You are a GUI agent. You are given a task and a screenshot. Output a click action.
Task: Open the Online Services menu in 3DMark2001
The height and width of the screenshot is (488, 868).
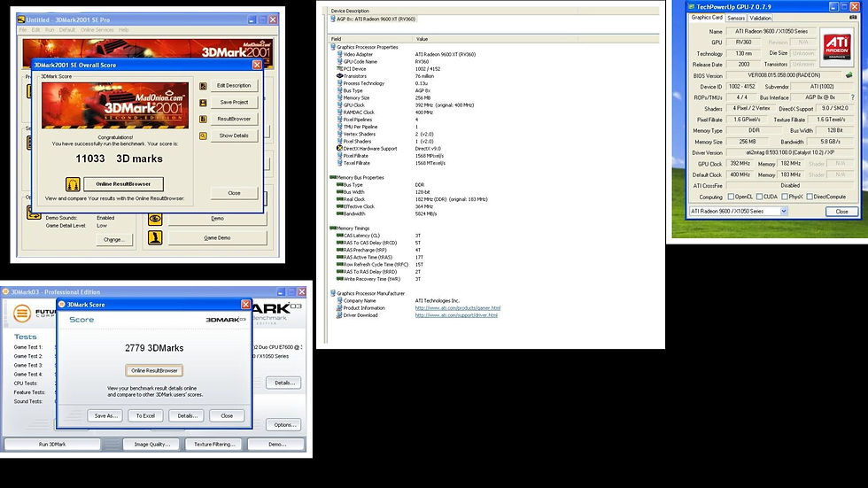[x=97, y=30]
